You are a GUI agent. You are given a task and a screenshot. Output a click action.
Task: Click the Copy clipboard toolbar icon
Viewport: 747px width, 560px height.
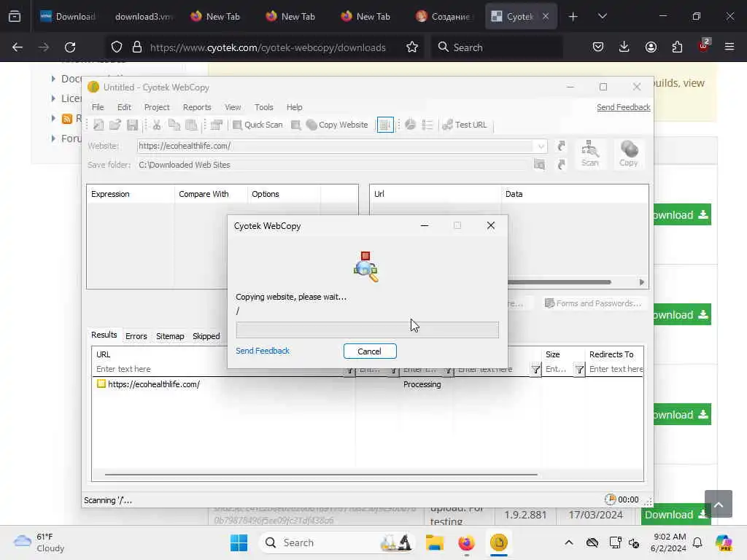[174, 125]
